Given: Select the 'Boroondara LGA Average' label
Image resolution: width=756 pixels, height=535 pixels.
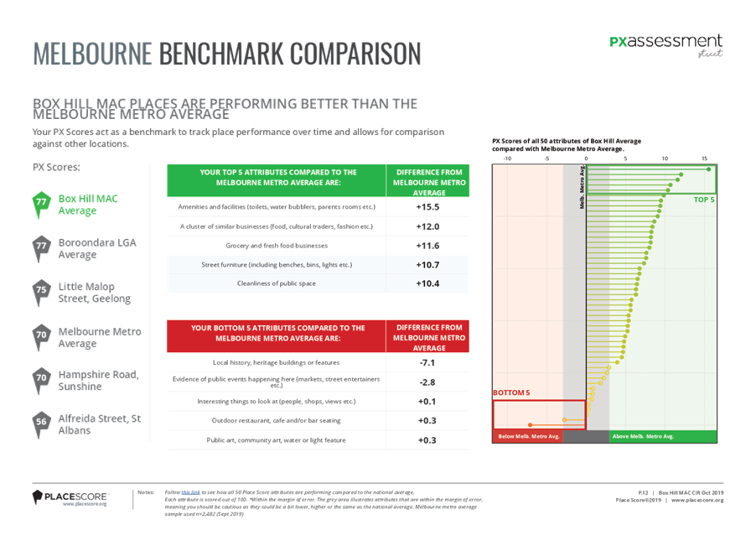Looking at the screenshot, I should pyautogui.click(x=97, y=248).
